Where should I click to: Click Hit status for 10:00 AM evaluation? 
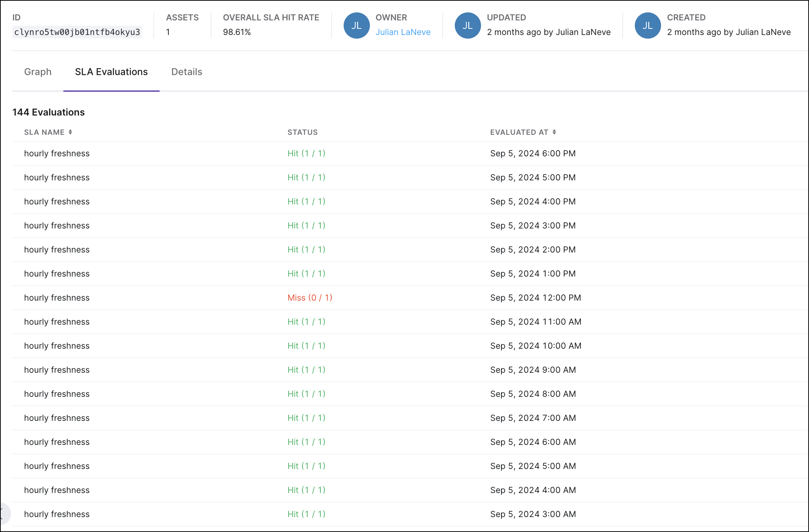click(x=306, y=346)
